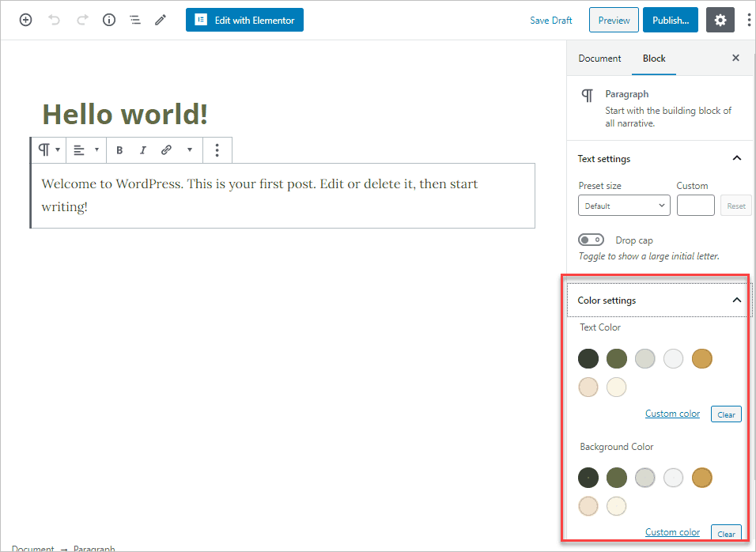The width and height of the screenshot is (756, 552).
Task: Collapse the Text settings section
Action: [x=736, y=159]
